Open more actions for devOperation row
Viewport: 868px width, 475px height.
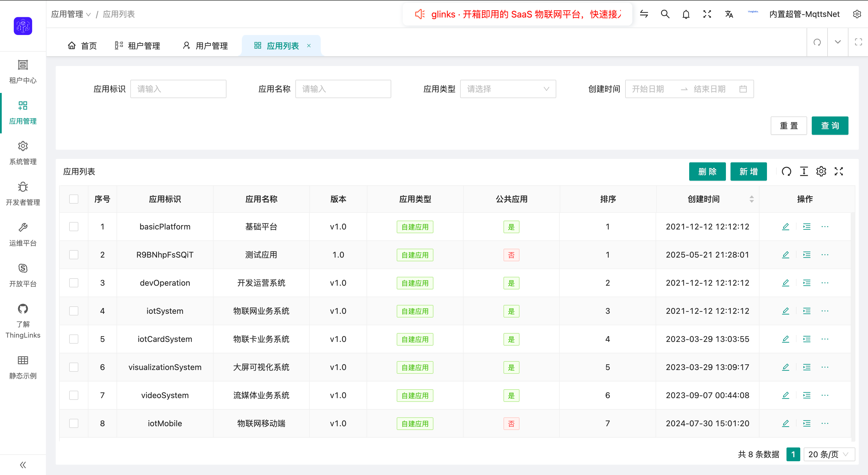click(825, 283)
